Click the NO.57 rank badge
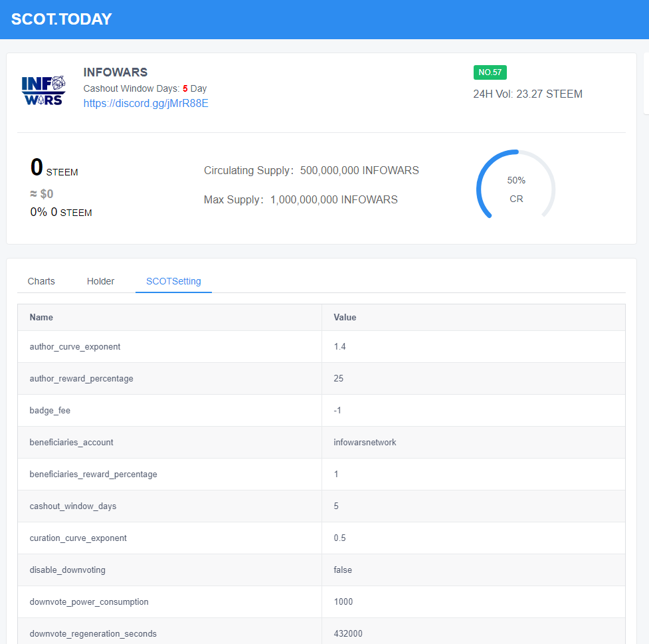This screenshot has height=644, width=649. [x=490, y=72]
